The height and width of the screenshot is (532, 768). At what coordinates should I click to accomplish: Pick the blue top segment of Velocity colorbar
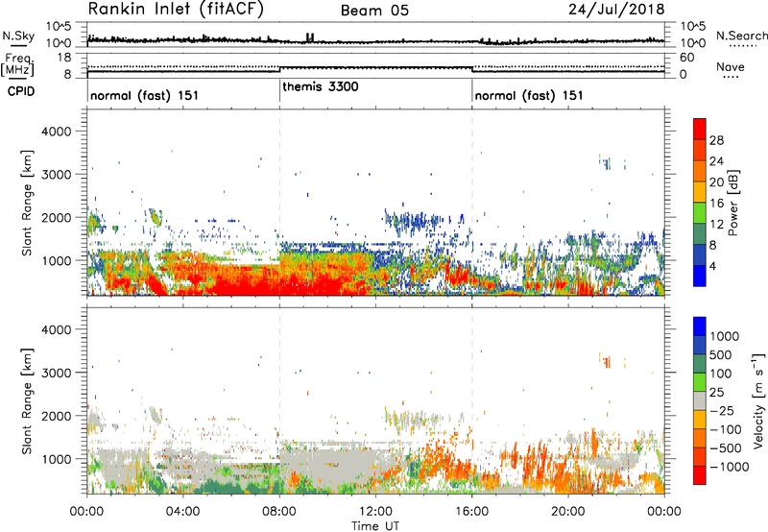click(x=700, y=326)
